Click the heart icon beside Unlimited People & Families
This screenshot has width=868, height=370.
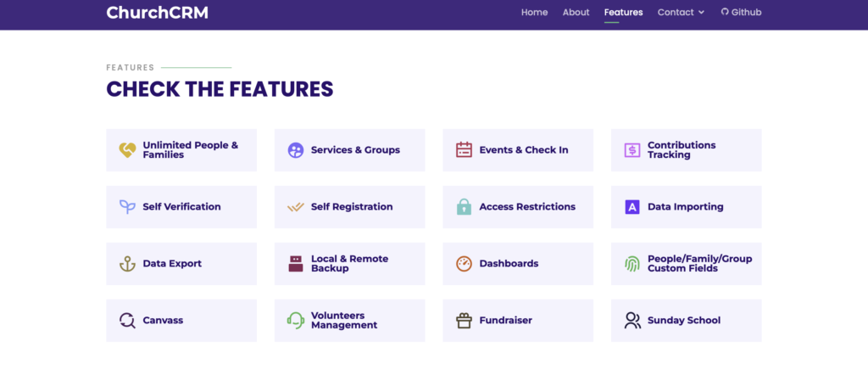pyautogui.click(x=127, y=150)
